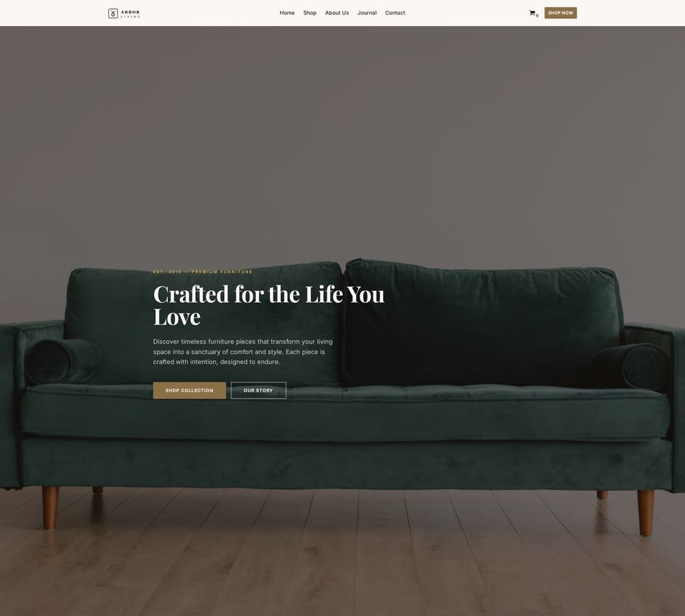Navigate to About Us page
The width and height of the screenshot is (685, 616).
click(x=337, y=13)
